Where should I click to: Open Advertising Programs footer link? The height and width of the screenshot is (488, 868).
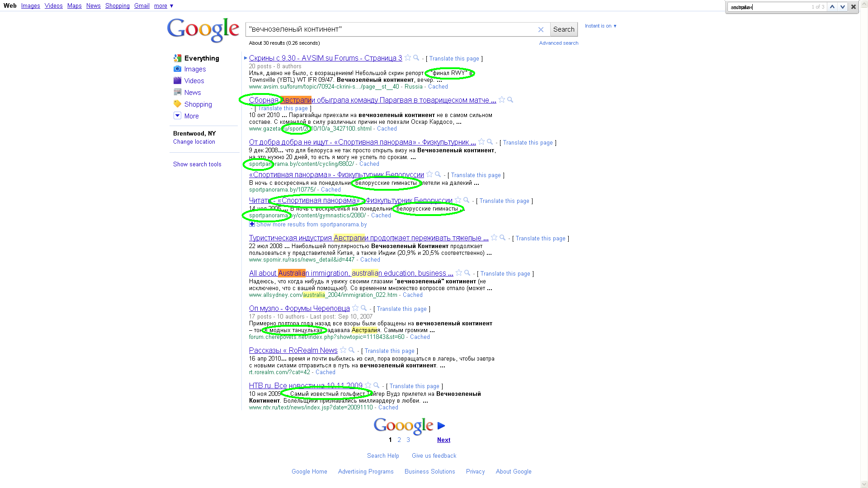coord(366,472)
